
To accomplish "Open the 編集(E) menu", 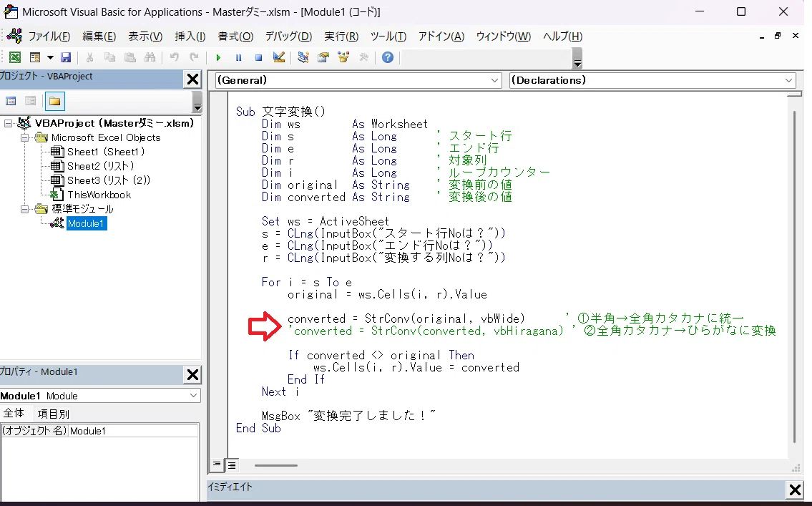I will click(99, 37).
